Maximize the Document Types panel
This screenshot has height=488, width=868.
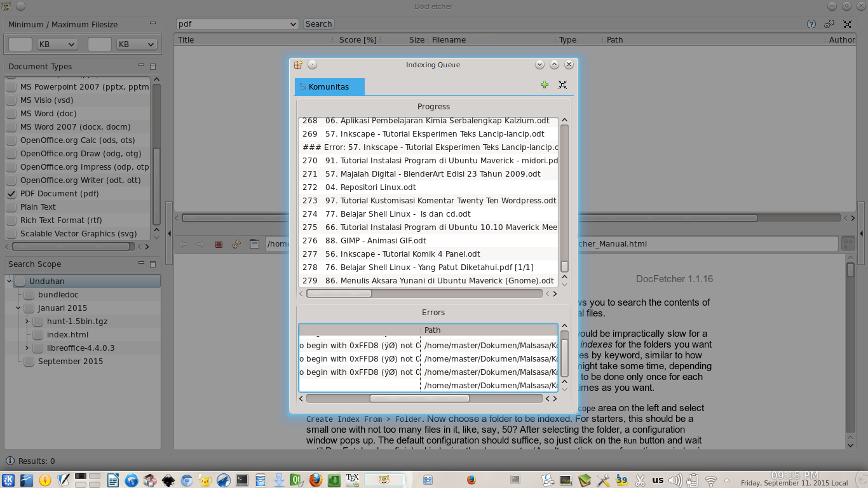click(x=153, y=66)
